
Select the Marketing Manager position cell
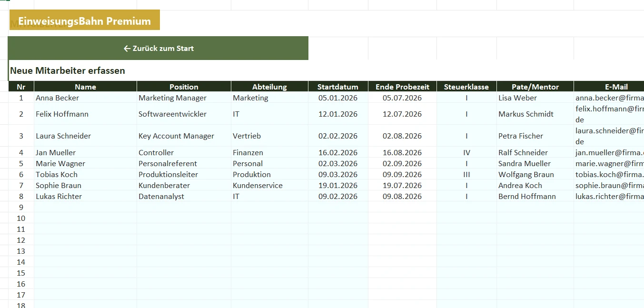click(184, 98)
